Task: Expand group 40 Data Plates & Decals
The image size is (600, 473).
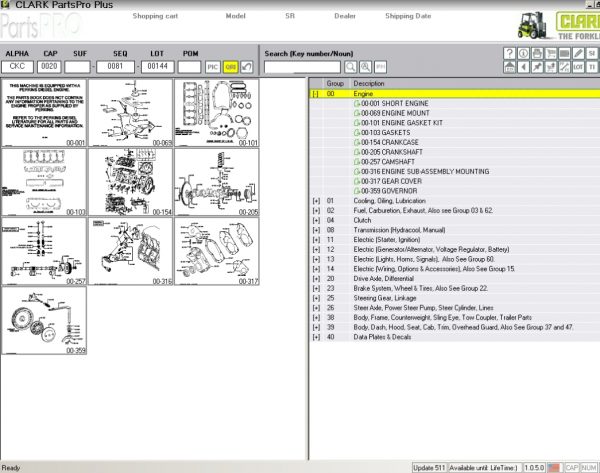Action: point(316,337)
